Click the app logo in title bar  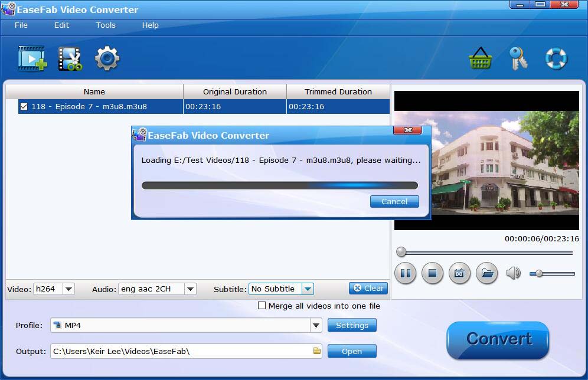coord(8,9)
